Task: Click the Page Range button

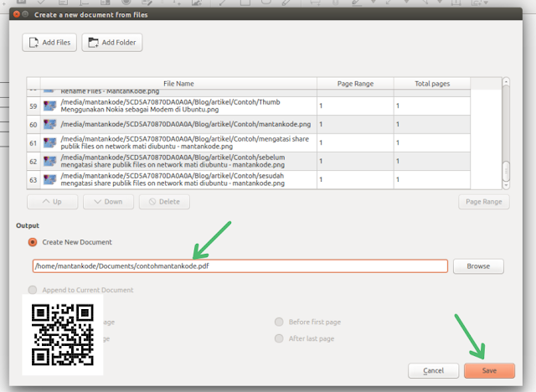Action: 484,202
